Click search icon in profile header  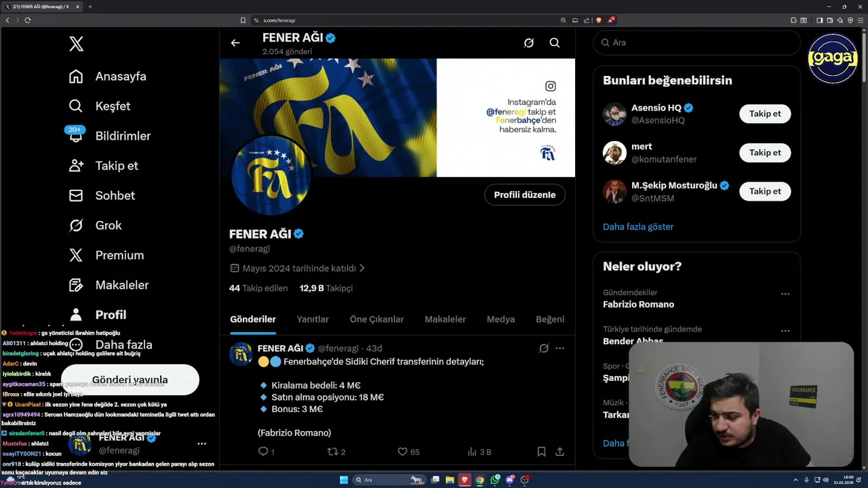point(555,43)
